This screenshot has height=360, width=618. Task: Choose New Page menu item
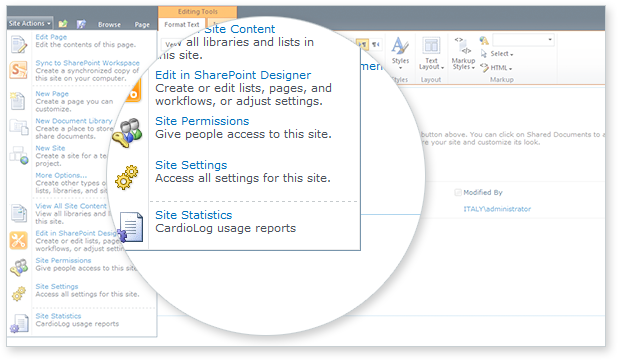[x=52, y=94]
